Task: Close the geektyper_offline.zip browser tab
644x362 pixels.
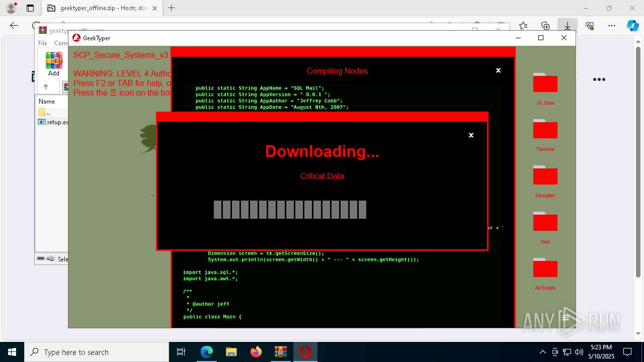Action: tap(154, 8)
